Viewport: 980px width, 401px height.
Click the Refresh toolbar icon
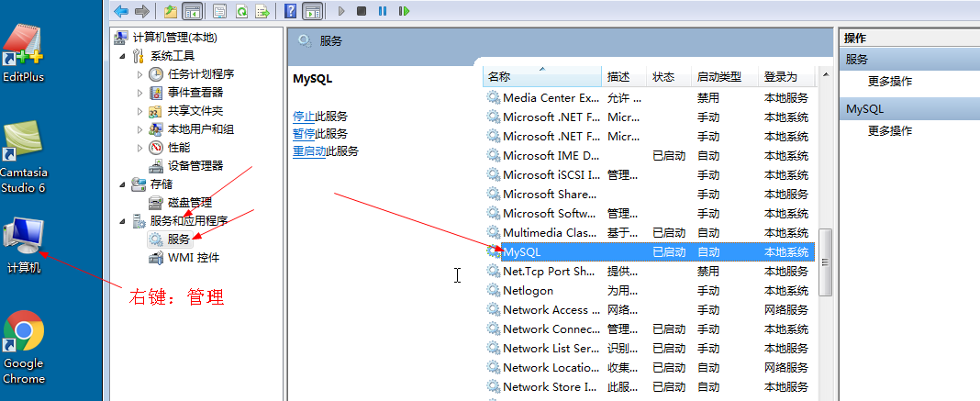point(241,11)
